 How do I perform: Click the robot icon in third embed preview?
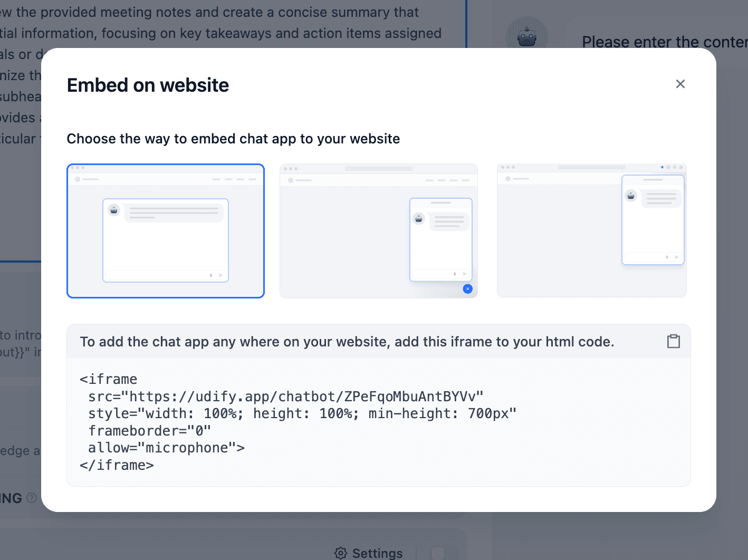click(x=630, y=196)
